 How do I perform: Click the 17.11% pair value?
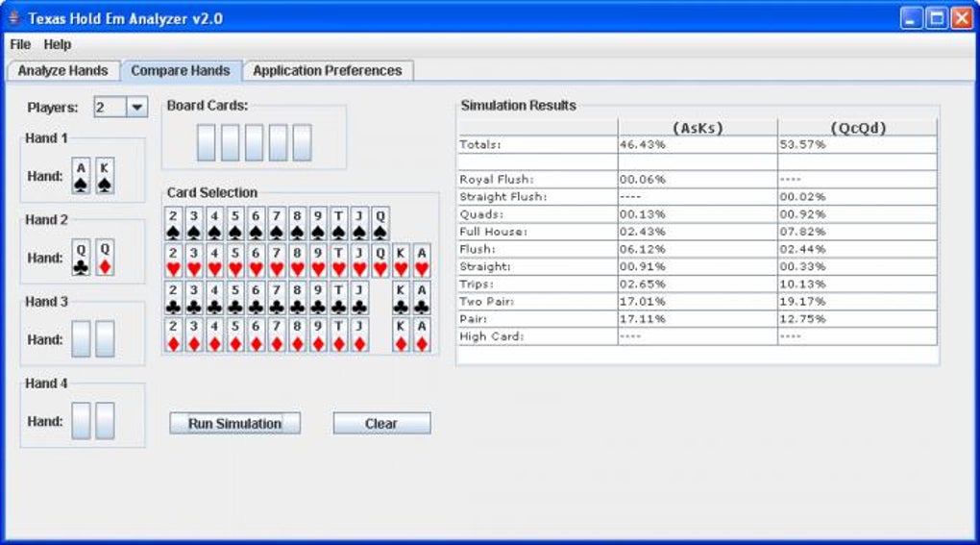[643, 319]
